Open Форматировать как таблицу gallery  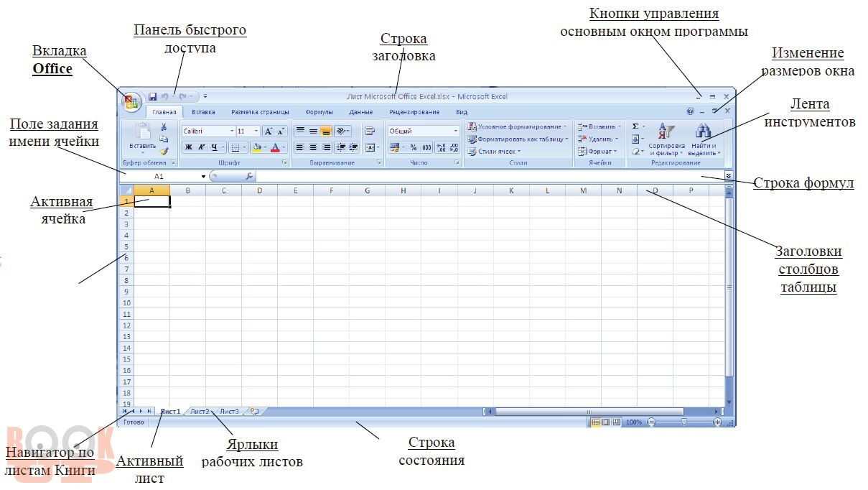[x=518, y=139]
